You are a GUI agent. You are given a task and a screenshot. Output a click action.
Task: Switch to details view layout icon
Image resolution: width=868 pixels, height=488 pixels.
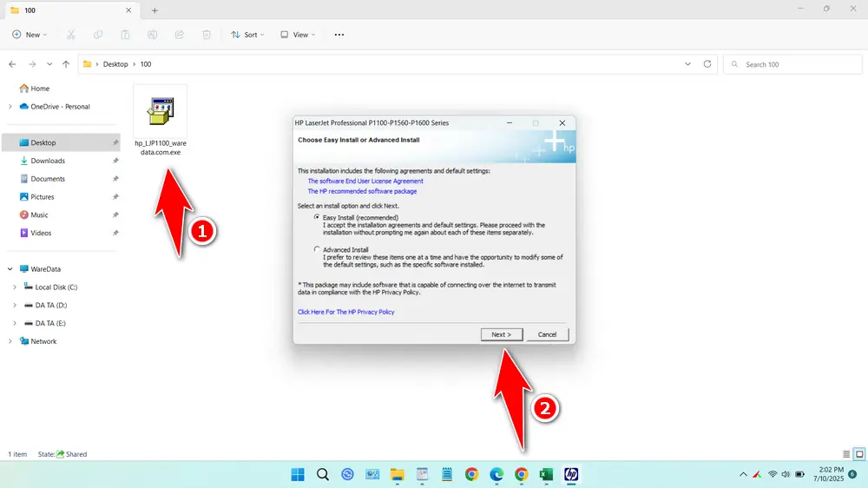pos(846,454)
